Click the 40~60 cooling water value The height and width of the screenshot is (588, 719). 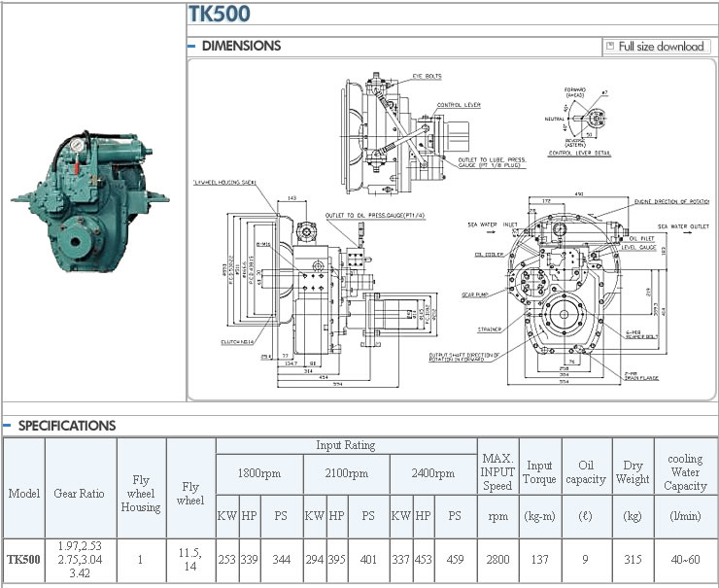(x=685, y=560)
